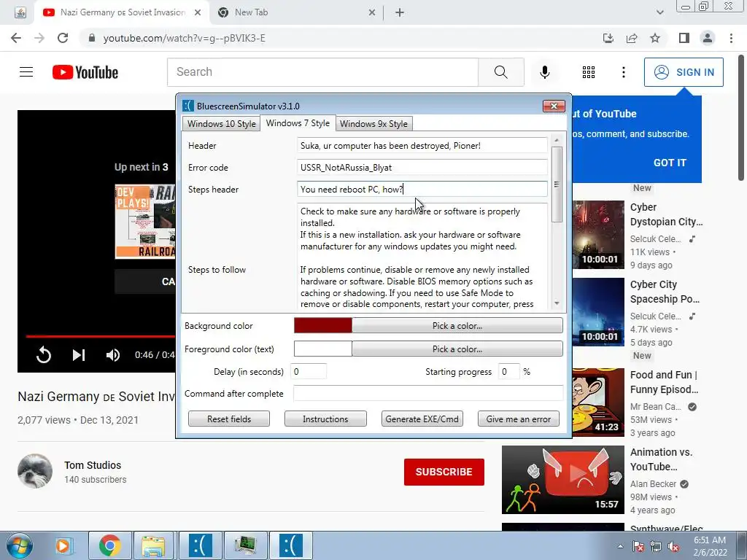Pick a color for Background color
This screenshot has width=747, height=560.
point(457,326)
